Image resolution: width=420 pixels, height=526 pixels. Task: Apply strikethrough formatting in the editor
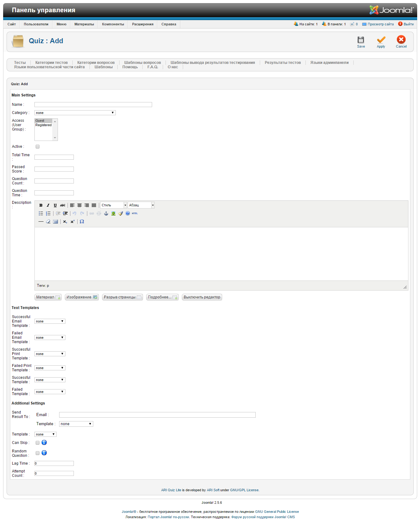pos(63,205)
